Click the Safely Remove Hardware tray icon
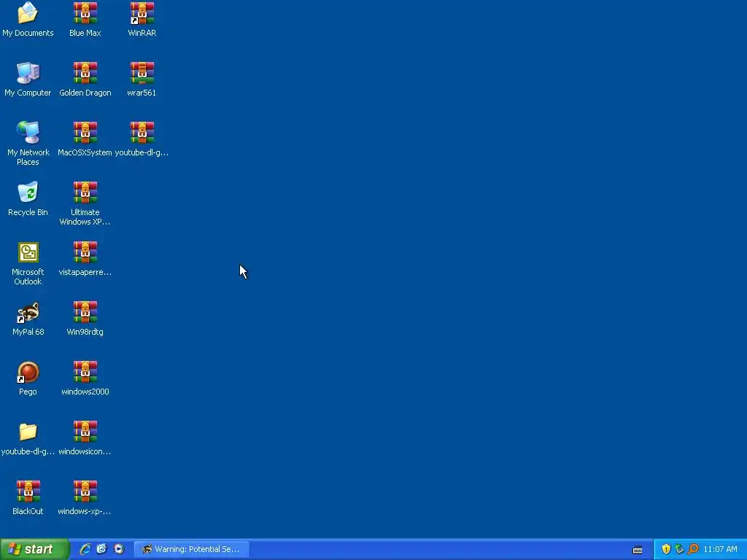The image size is (747, 560). point(679,549)
